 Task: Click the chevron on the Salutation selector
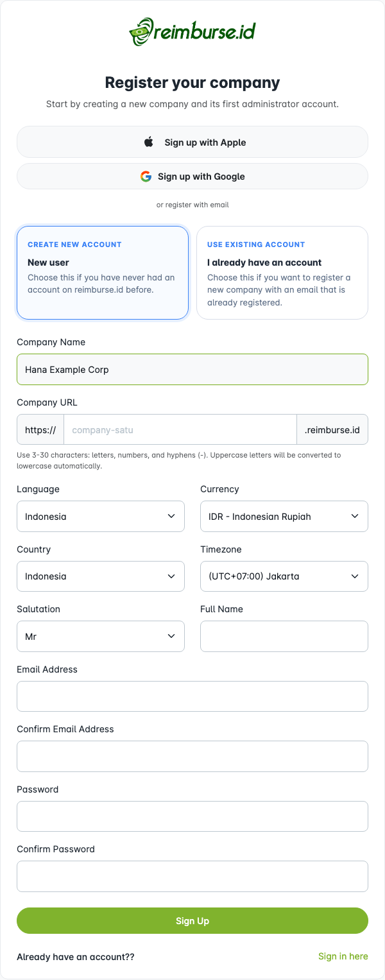pos(171,636)
